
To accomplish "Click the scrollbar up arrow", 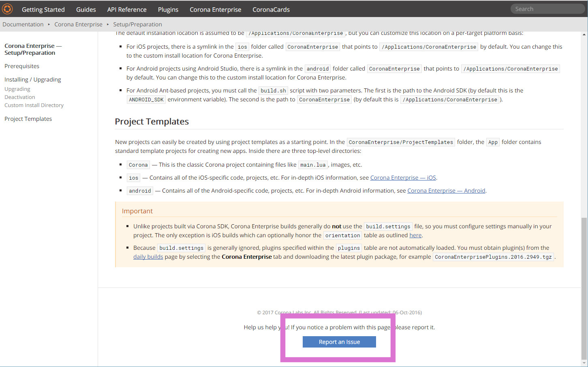I will point(584,34).
